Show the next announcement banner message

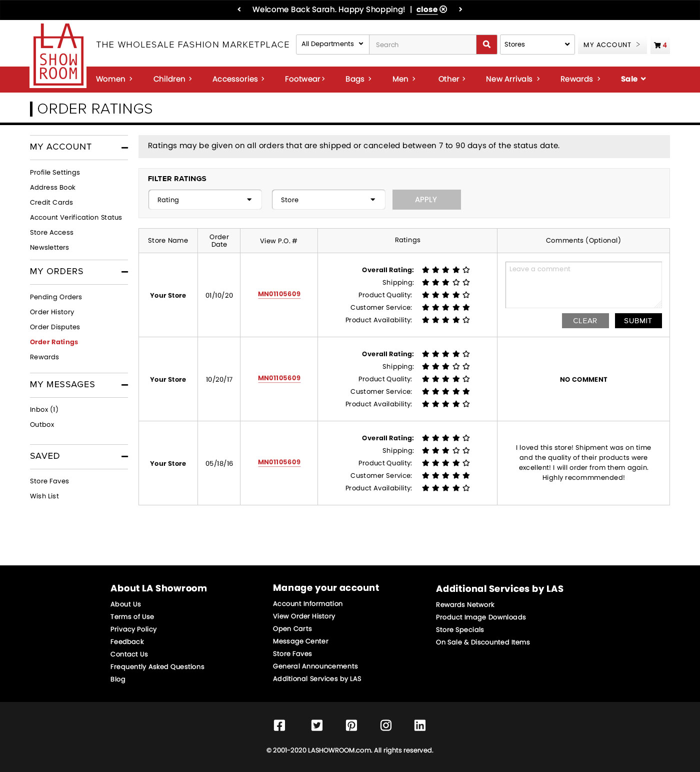click(460, 10)
